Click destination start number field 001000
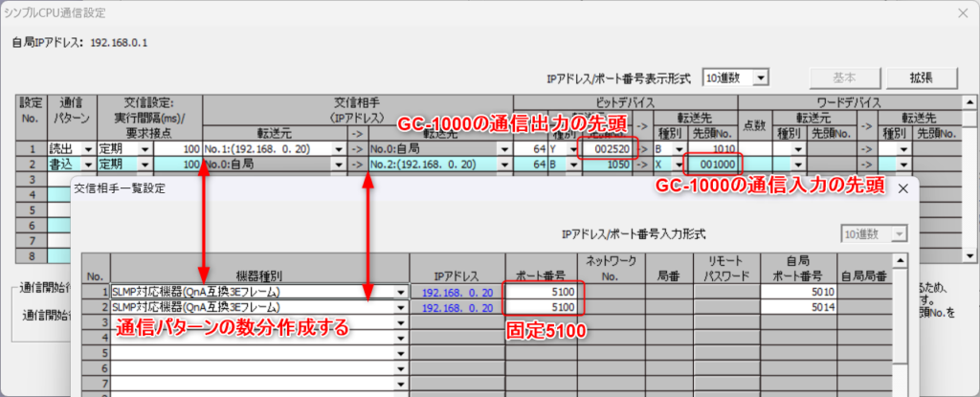The width and height of the screenshot is (980, 397). click(712, 165)
